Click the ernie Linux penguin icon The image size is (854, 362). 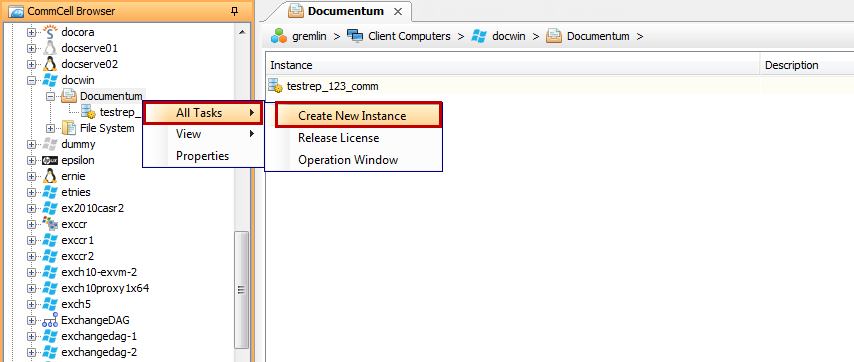50,176
